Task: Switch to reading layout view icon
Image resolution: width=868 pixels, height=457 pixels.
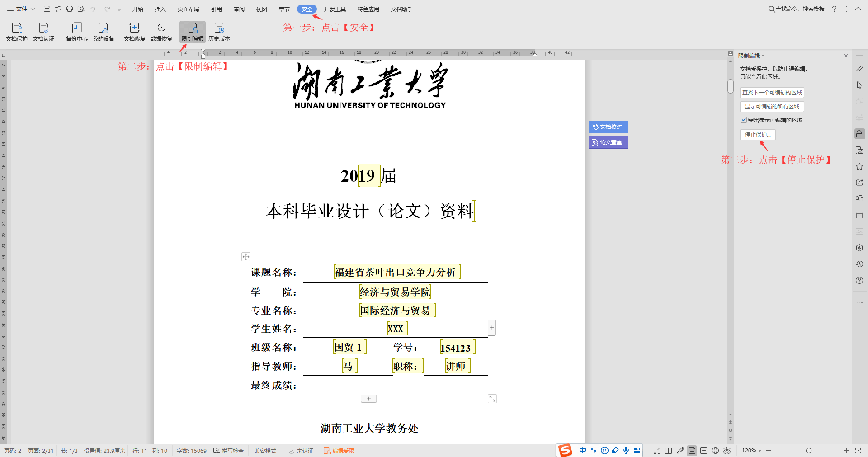Action: (x=669, y=451)
